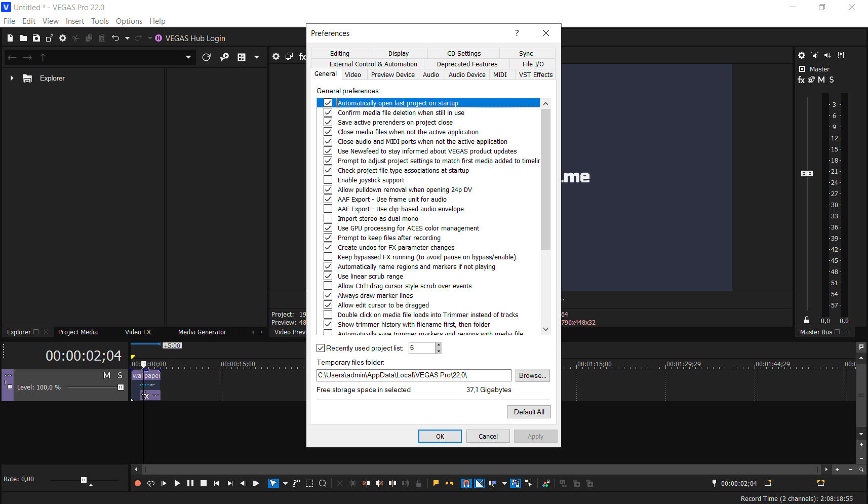Click the Preferences help question mark
Image resolution: width=868 pixels, height=504 pixels.
(517, 33)
